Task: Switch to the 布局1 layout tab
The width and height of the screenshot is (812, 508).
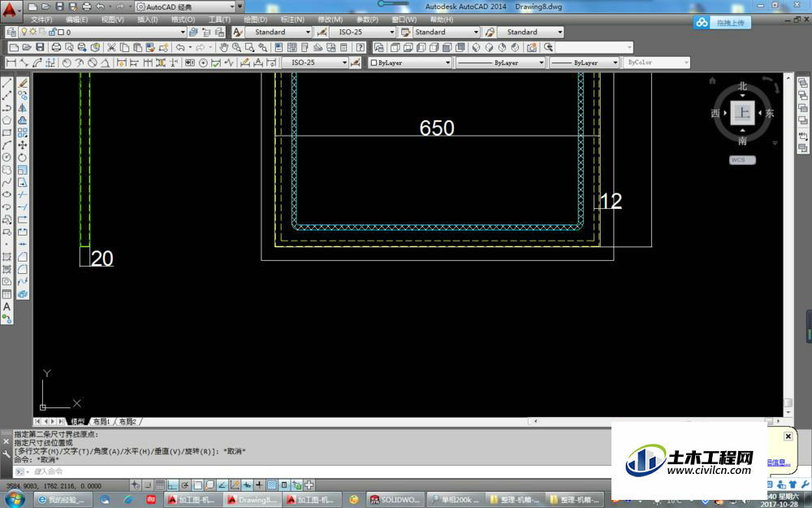Action: [x=101, y=422]
